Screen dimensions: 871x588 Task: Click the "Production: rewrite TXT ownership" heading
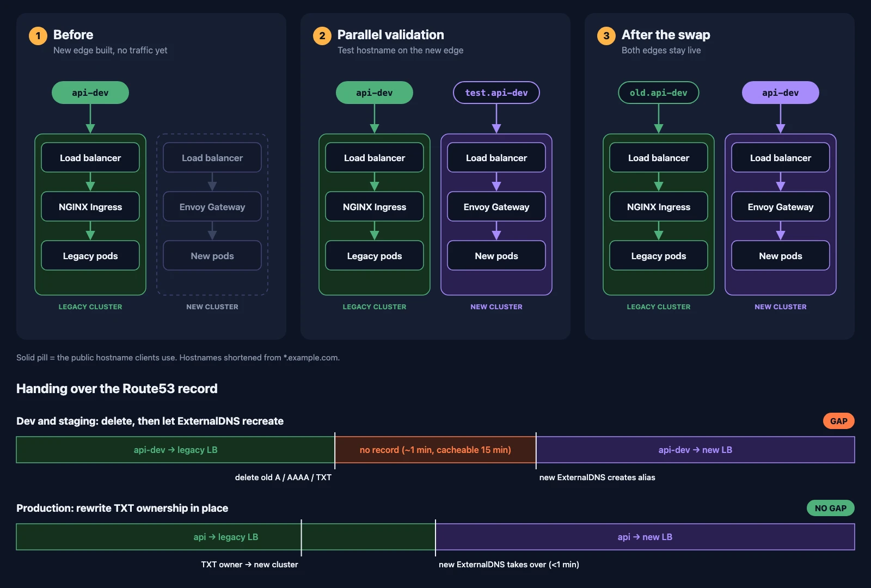click(122, 508)
